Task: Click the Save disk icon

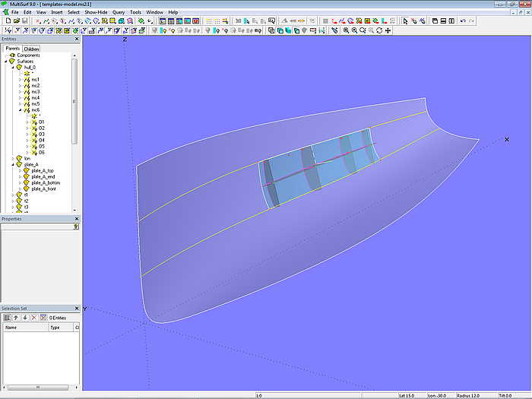Action: pos(24,21)
